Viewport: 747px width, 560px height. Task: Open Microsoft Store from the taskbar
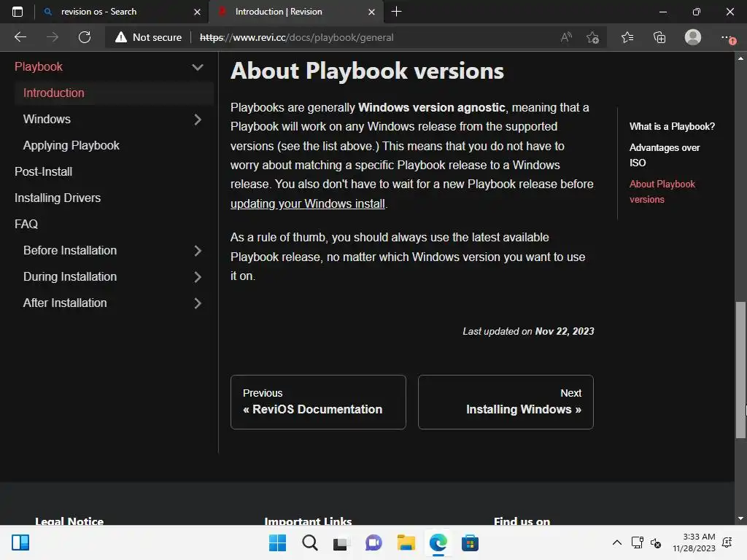(x=470, y=542)
